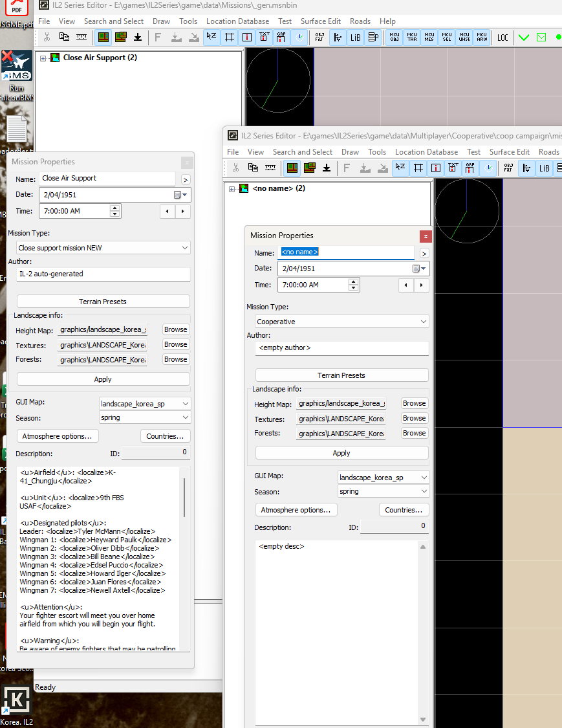Expand the <no name> (2) tree node
The width and height of the screenshot is (562, 728).
[232, 190]
